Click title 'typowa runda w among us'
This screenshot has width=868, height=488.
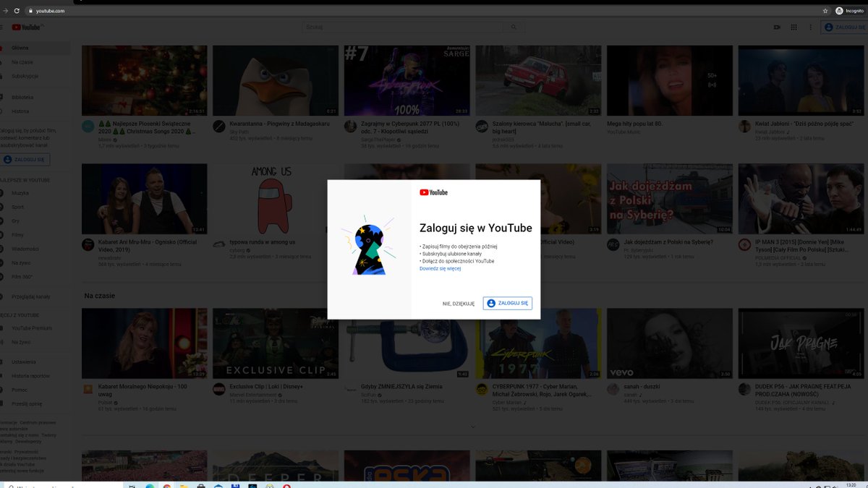point(263,242)
